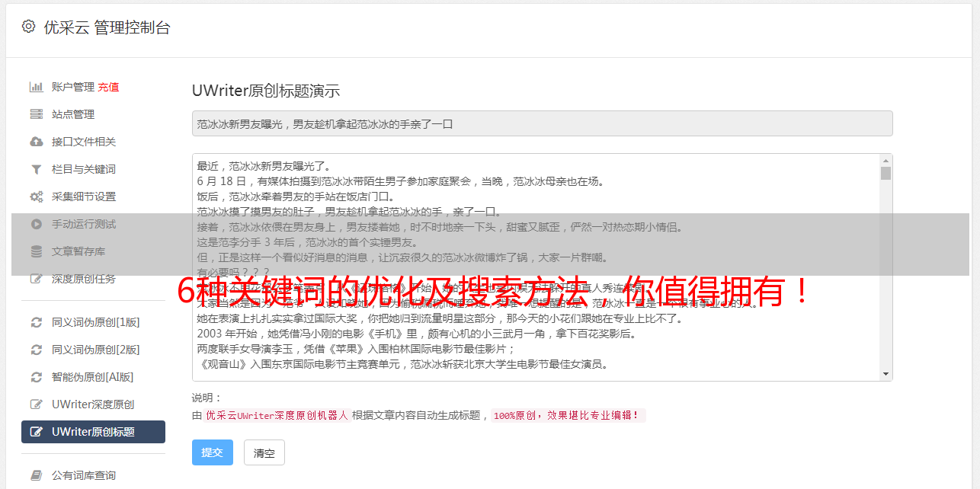Viewport: 980px width, 489px height.
Task: Click the database icon for 文章暂存库
Action: (36, 251)
